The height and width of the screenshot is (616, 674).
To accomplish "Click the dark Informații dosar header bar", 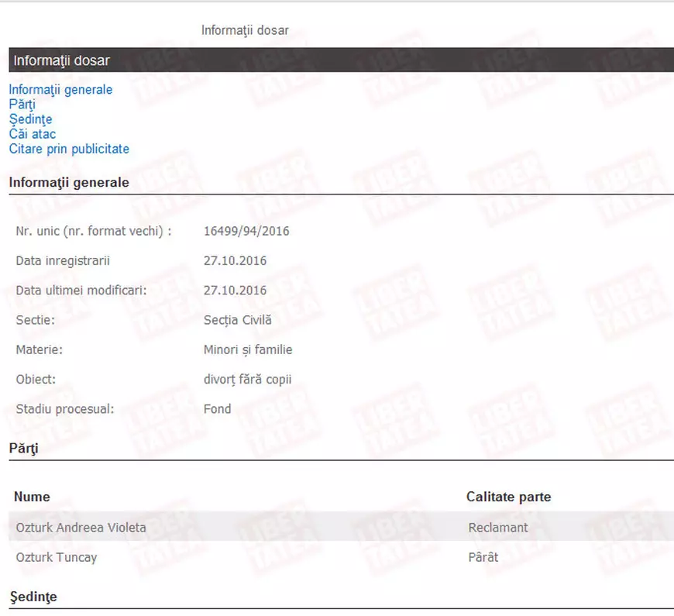I will 341,60.
